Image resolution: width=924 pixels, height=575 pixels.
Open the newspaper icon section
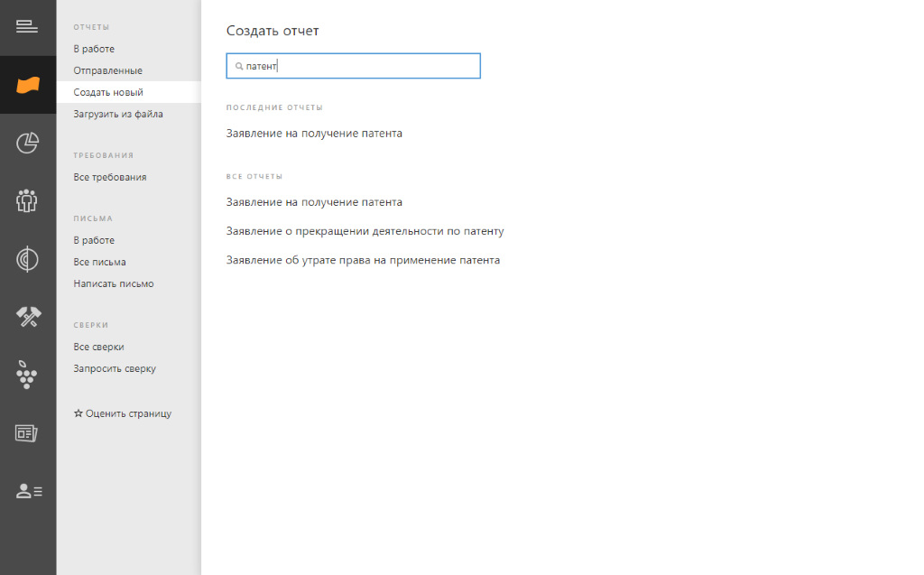(x=27, y=433)
